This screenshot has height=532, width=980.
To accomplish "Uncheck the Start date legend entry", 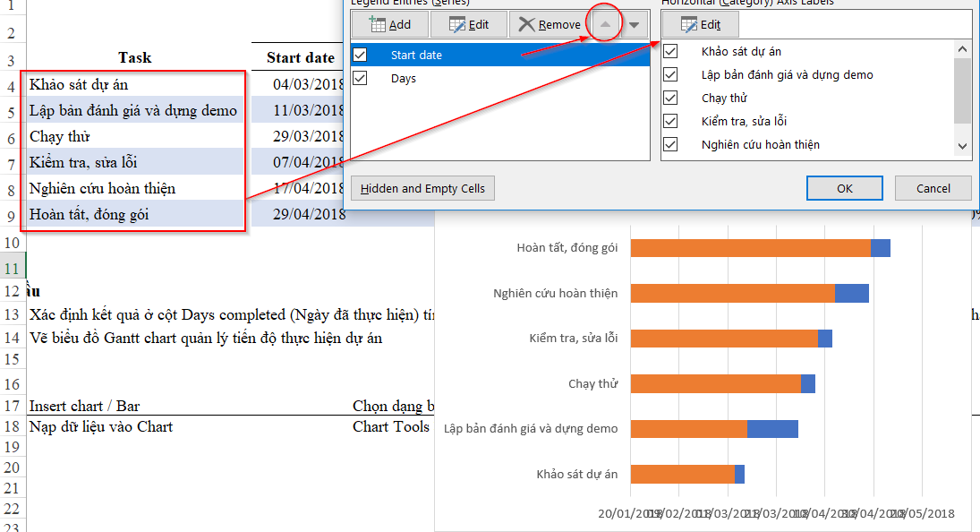I will 360,55.
